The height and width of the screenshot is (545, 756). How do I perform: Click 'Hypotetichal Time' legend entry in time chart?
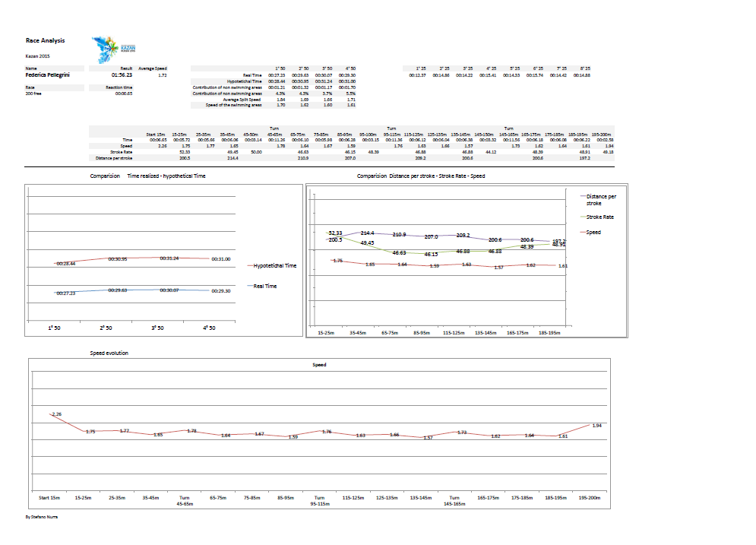click(273, 266)
